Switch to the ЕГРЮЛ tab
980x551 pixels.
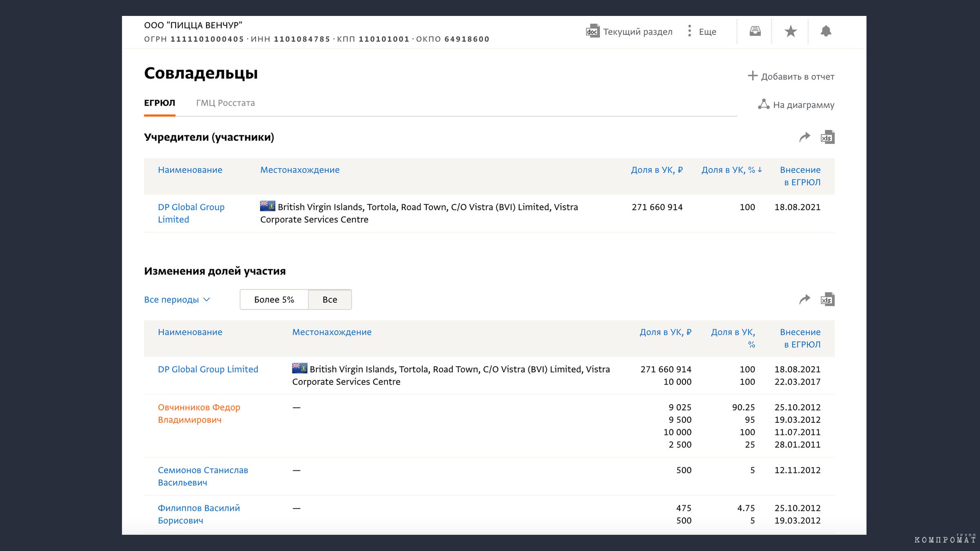(x=159, y=103)
